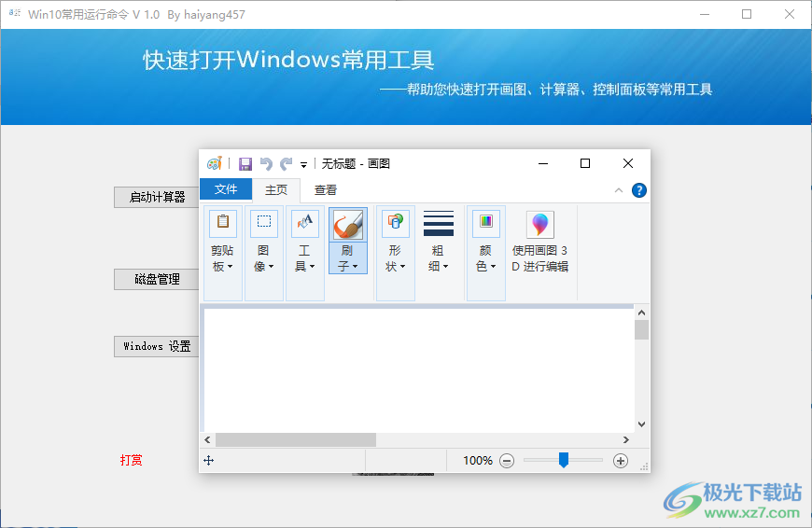
Task: Click the cursor position crosshair icon in status bar
Action: click(x=209, y=461)
